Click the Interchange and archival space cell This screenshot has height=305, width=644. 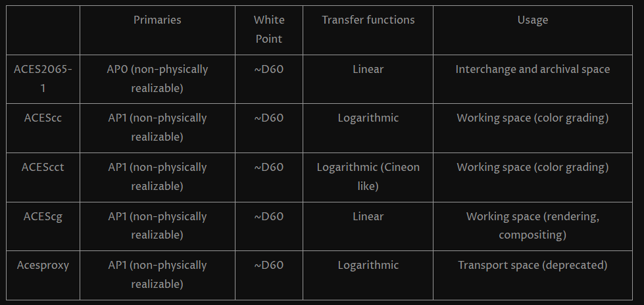point(532,69)
